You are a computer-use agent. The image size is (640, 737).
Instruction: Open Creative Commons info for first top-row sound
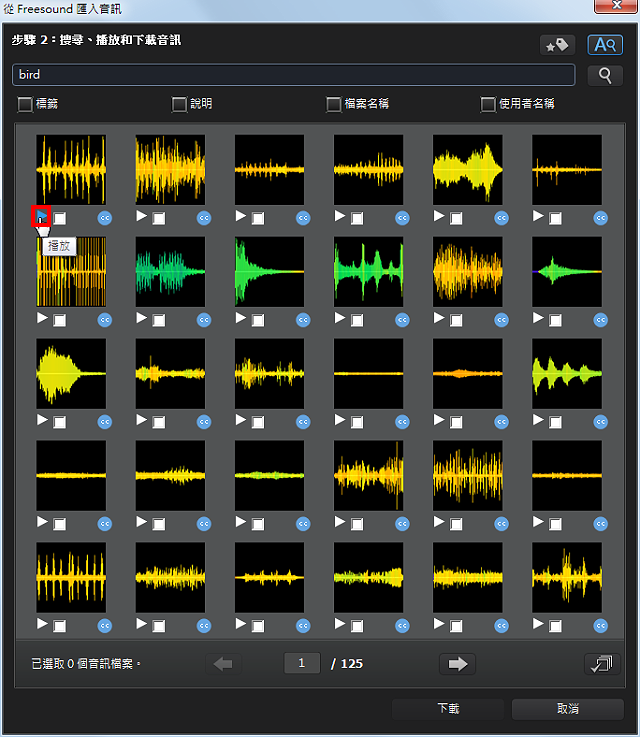pos(105,218)
